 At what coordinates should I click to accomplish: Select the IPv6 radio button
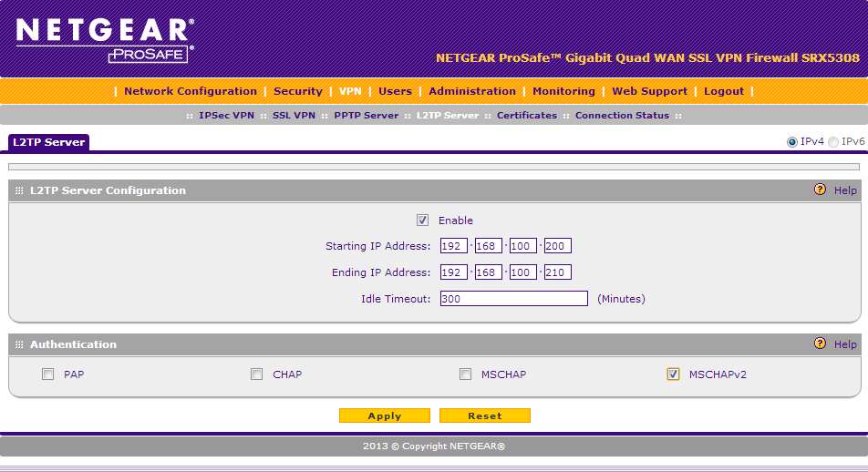click(833, 142)
